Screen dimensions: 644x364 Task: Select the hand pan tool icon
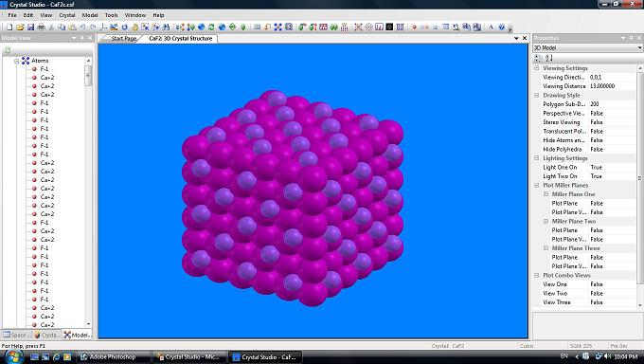point(134,27)
